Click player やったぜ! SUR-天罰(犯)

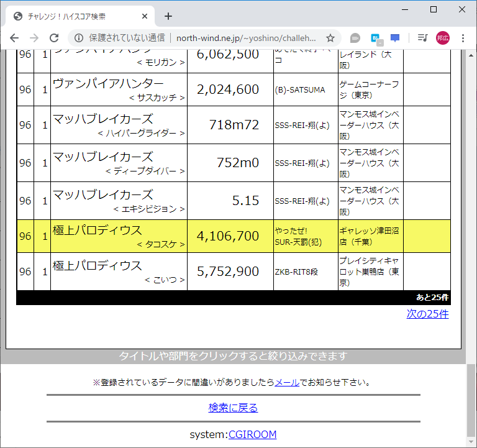(298, 236)
